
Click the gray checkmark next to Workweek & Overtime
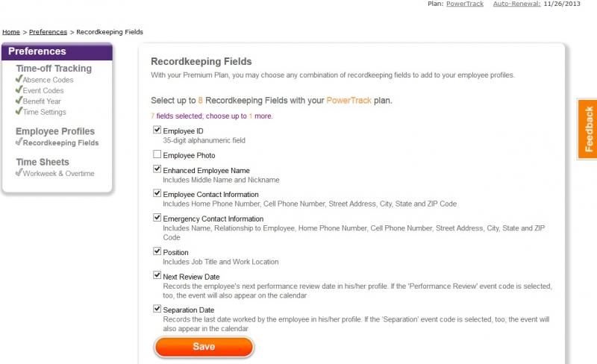pos(19,172)
